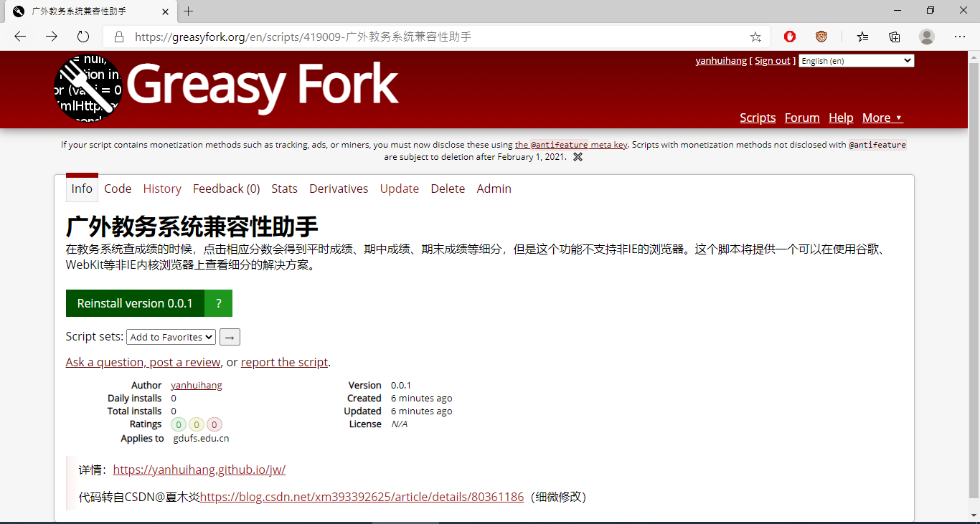
Task: Click the Updated 6 minutes ago value
Action: [422, 411]
